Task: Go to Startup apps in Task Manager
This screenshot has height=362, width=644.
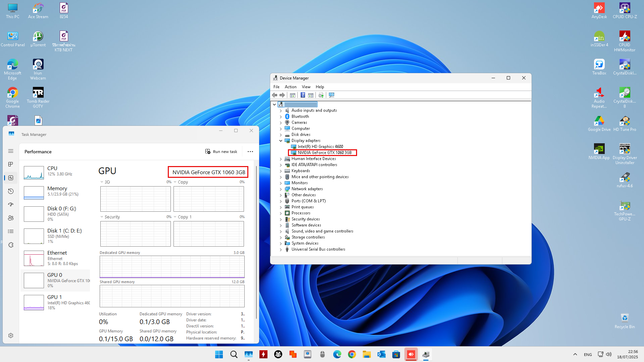Action: (x=11, y=205)
